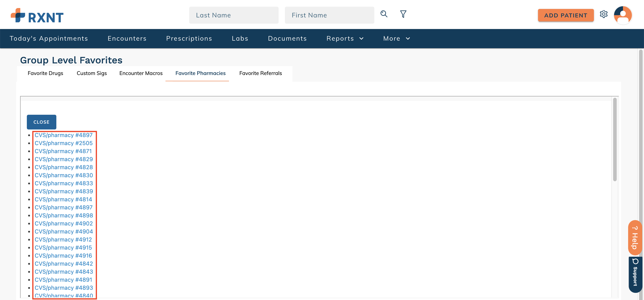Switch to the Favorite Drugs tab
644x300 pixels.
point(45,73)
